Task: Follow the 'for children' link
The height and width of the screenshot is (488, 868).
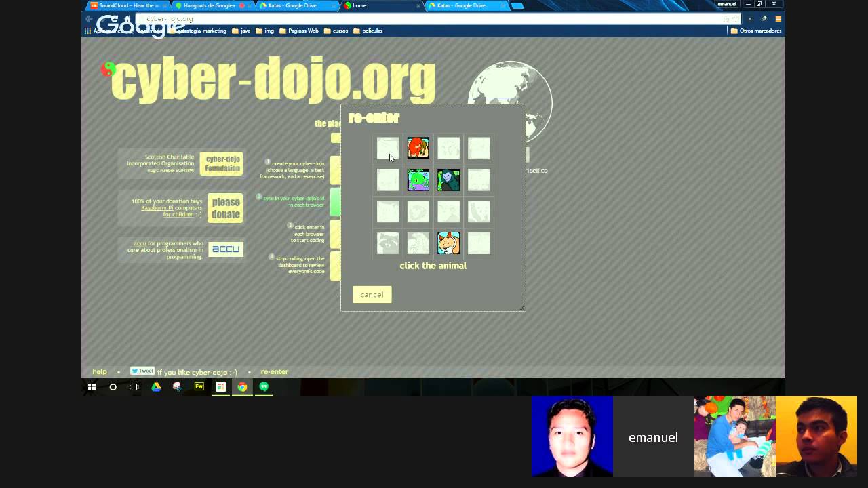Action: pyautogui.click(x=178, y=214)
